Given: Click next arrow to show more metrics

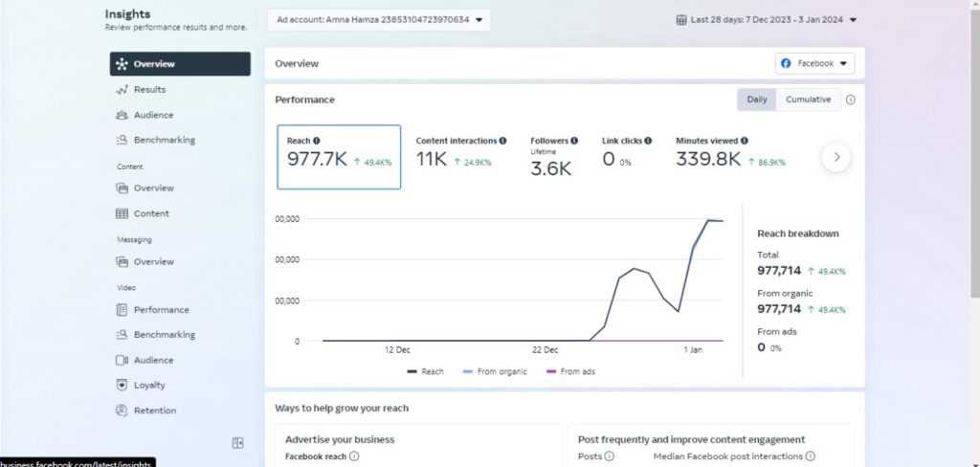Looking at the screenshot, I should pyautogui.click(x=835, y=157).
